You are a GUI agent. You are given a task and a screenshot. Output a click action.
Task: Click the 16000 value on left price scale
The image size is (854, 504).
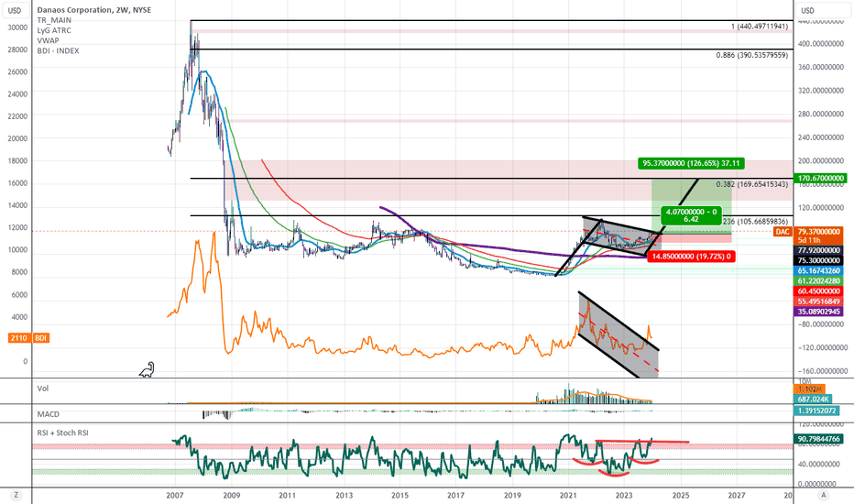17,183
